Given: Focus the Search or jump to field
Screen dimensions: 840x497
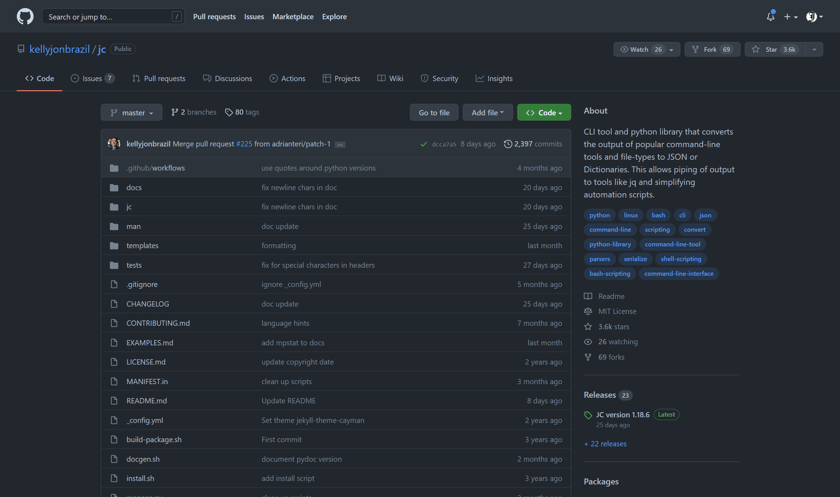Looking at the screenshot, I should point(113,17).
